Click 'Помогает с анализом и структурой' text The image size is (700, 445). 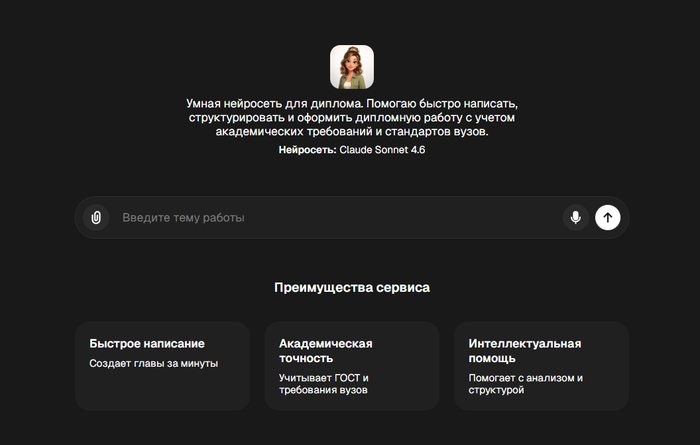[x=525, y=383]
